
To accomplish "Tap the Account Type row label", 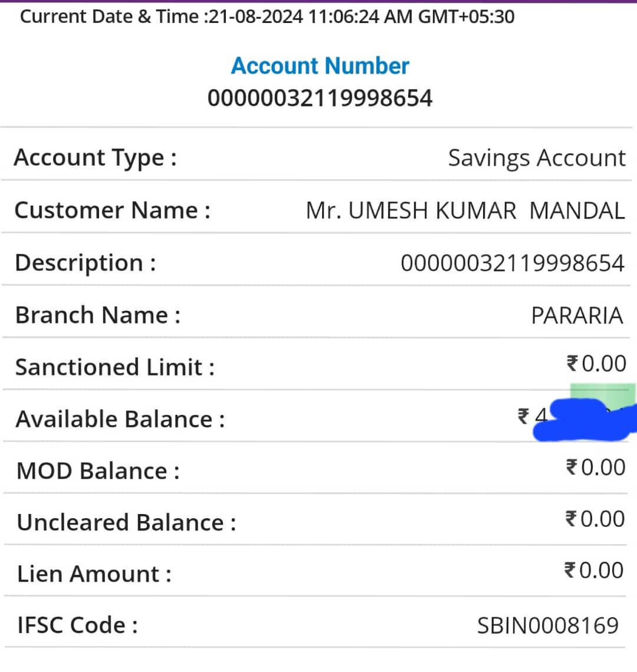I will (95, 158).
